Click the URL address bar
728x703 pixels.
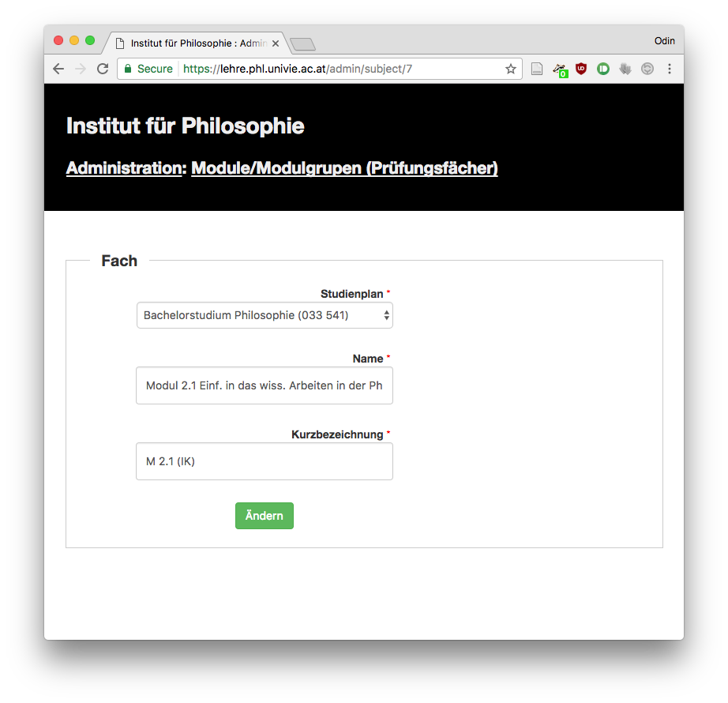click(340, 69)
